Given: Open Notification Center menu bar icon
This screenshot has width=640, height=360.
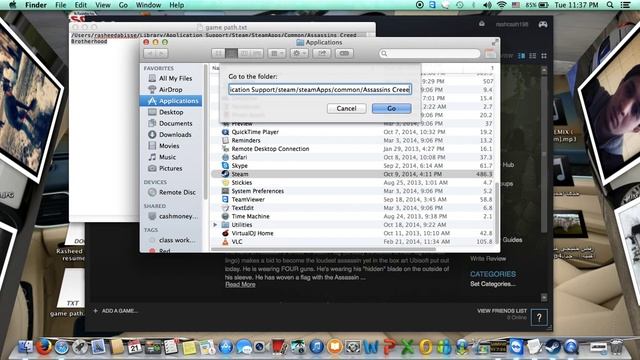Looking at the screenshot, I should pyautogui.click(x=625, y=5).
